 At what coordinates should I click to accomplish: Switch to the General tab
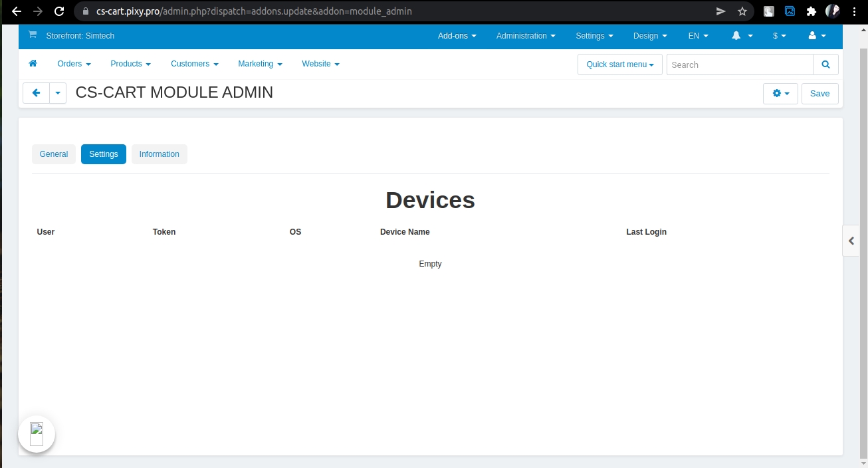[x=54, y=154]
